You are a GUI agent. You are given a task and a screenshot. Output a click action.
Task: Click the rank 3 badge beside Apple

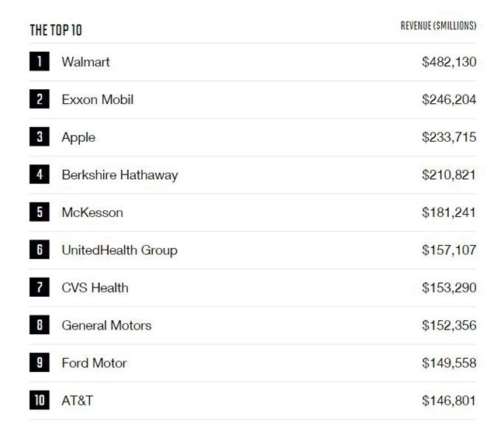pyautogui.click(x=40, y=137)
